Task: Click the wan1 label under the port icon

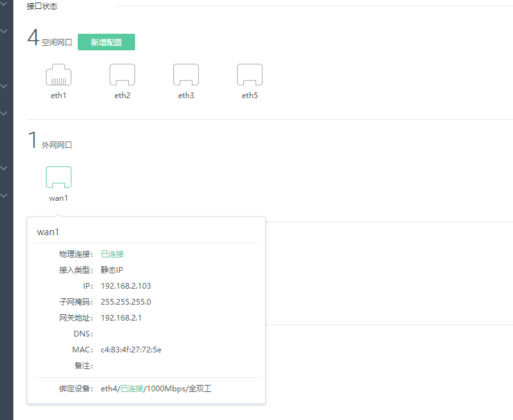Action: (x=59, y=198)
